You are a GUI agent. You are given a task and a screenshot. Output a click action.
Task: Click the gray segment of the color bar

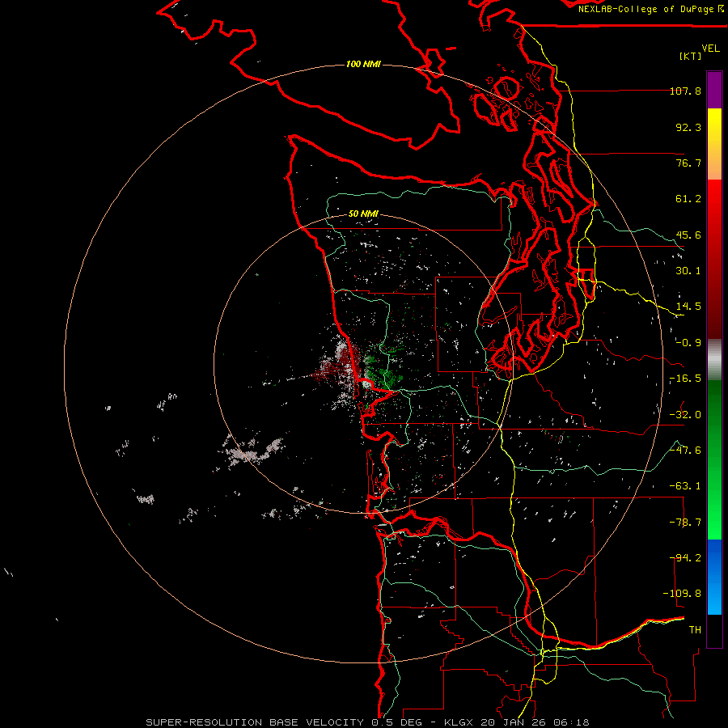[714, 360]
